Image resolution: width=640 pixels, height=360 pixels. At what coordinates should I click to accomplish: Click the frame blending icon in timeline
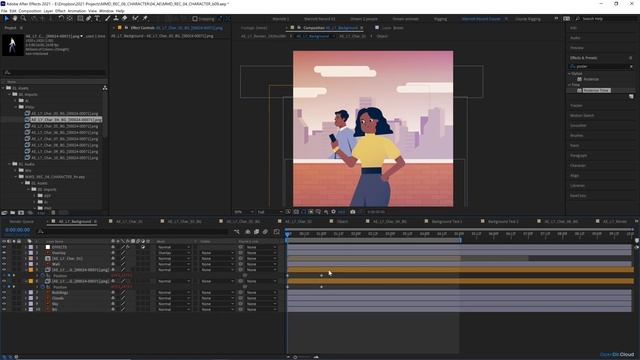pos(256,231)
